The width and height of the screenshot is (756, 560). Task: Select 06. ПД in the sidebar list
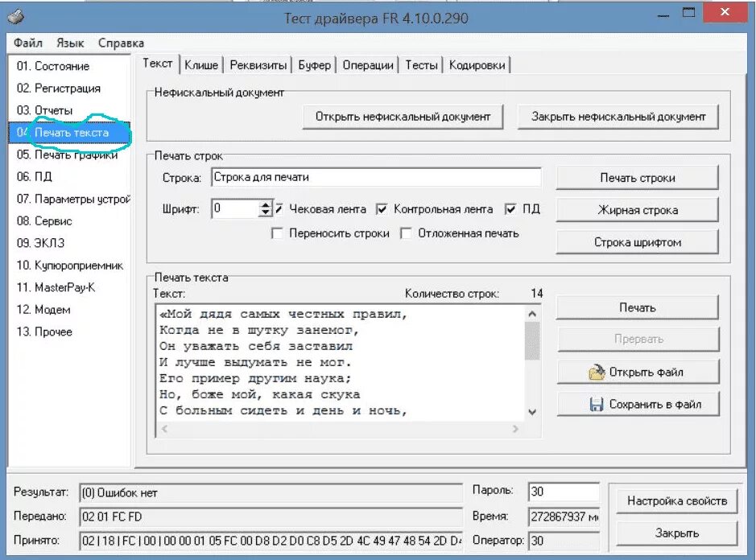pyautogui.click(x=69, y=177)
